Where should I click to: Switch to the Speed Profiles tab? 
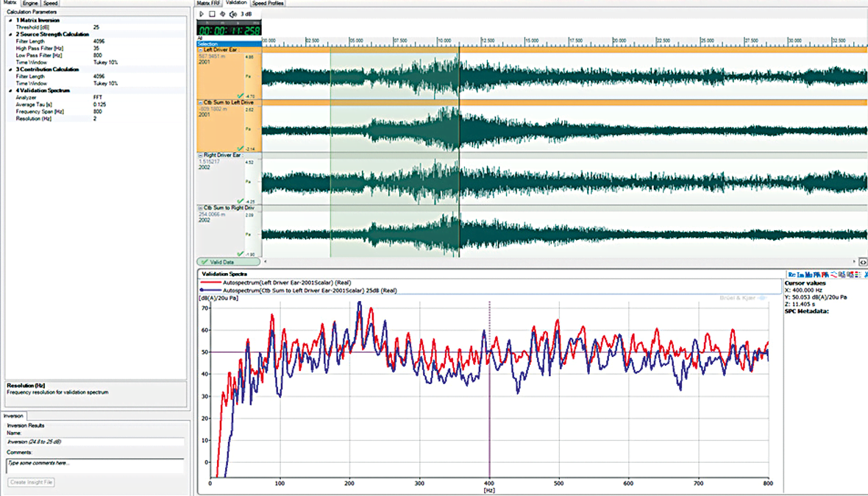tap(268, 3)
